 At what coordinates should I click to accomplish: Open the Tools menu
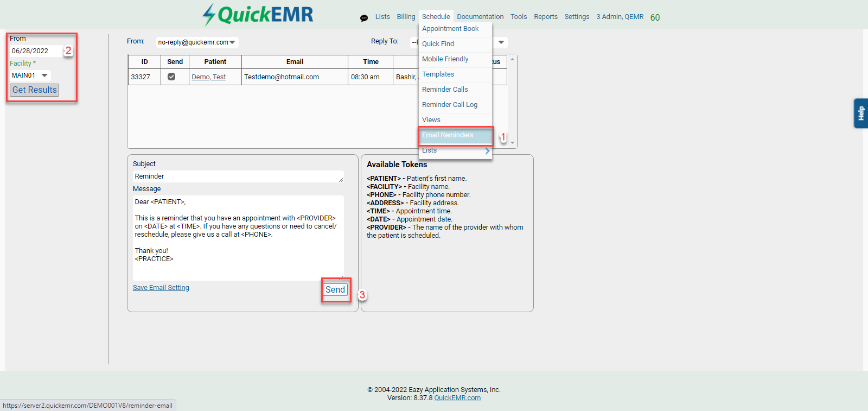coord(519,17)
